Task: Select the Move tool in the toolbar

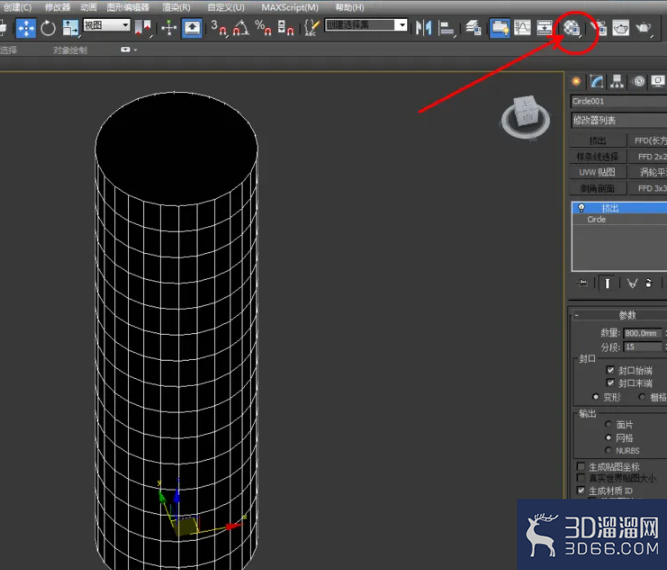Action: pos(26,28)
